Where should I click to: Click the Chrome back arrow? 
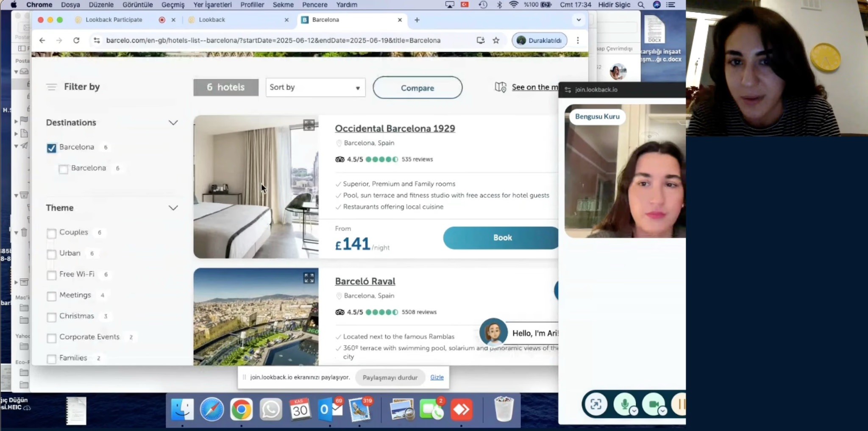click(x=42, y=40)
